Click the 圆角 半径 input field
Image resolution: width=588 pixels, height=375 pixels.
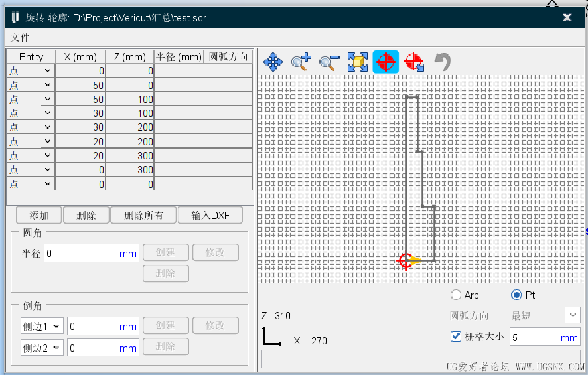[x=92, y=254]
